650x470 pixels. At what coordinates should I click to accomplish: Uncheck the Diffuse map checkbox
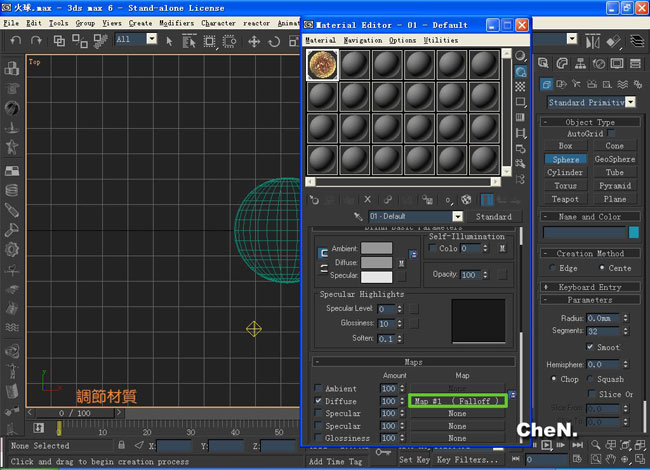click(x=318, y=401)
